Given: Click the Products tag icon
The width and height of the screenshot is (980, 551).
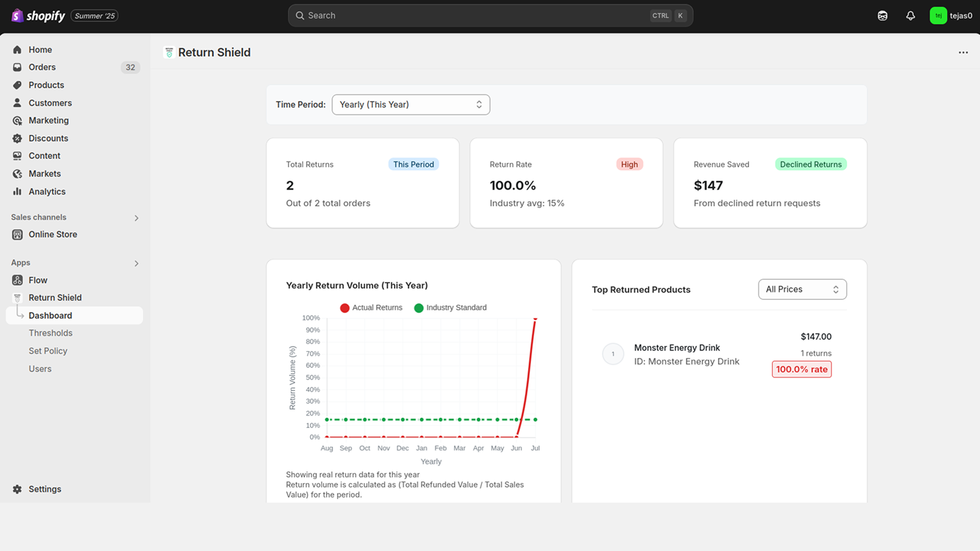Looking at the screenshot, I should click(17, 85).
